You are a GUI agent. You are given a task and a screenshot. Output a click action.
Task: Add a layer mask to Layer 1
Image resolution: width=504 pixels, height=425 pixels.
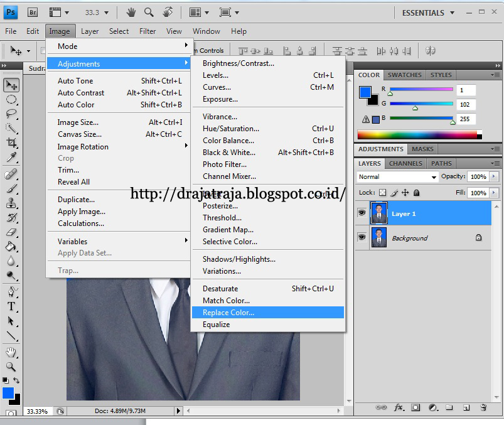click(x=415, y=407)
